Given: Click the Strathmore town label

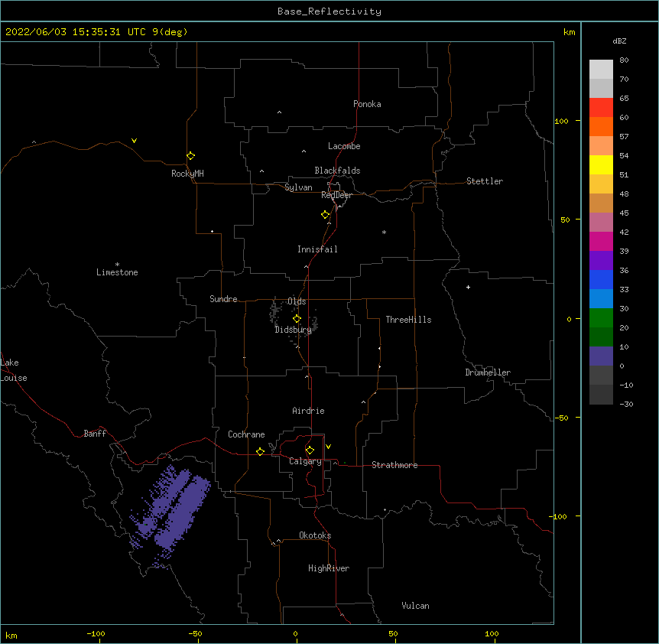Looking at the screenshot, I should tap(394, 465).
